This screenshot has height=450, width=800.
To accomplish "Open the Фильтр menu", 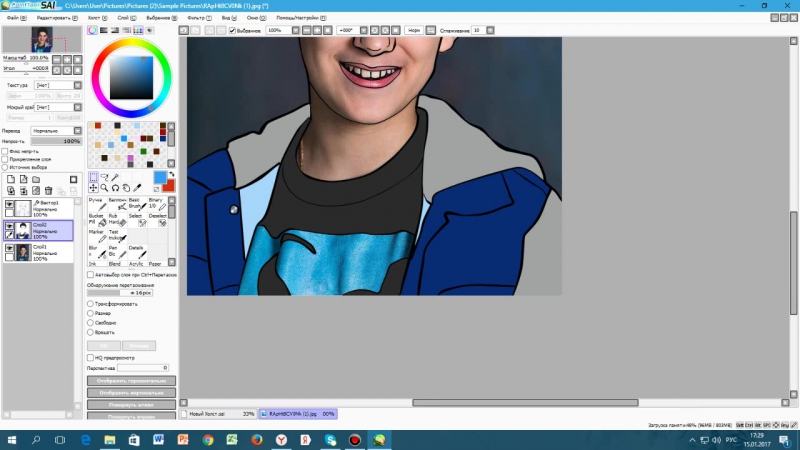I will click(196, 18).
